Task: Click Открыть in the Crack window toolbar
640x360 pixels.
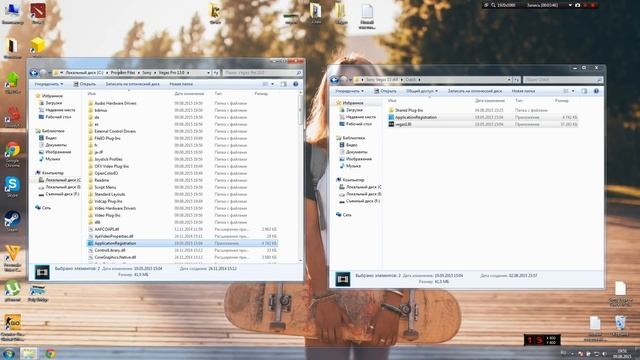Action: click(385, 91)
